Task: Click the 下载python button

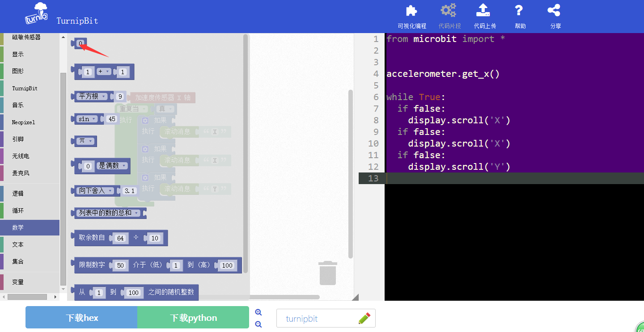Action: [x=193, y=317]
